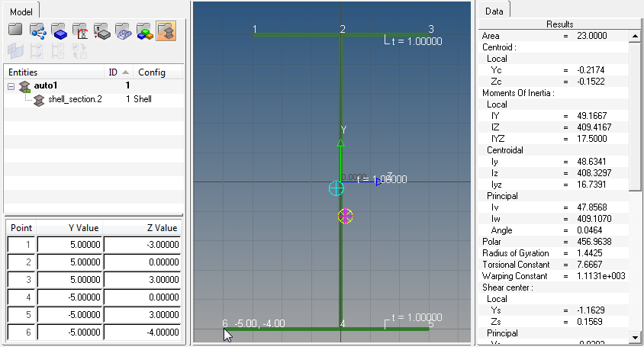Click the shell_section.2 I-beam icon

39,100
